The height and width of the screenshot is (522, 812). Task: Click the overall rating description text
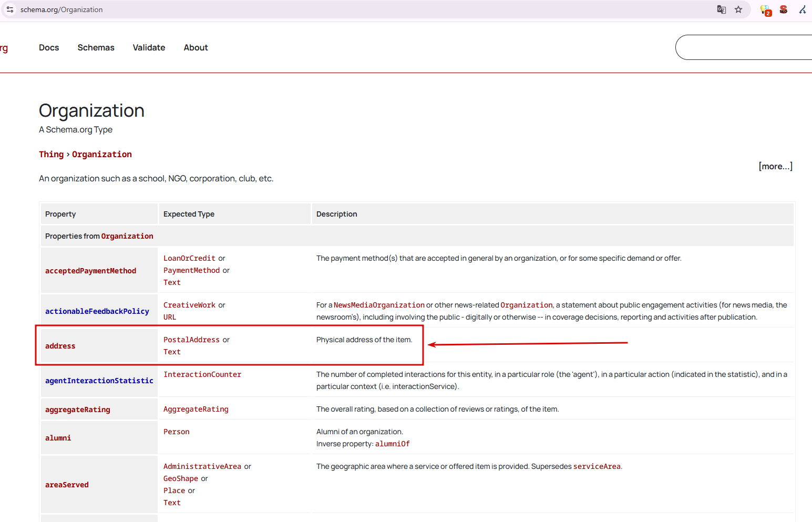[x=437, y=409]
